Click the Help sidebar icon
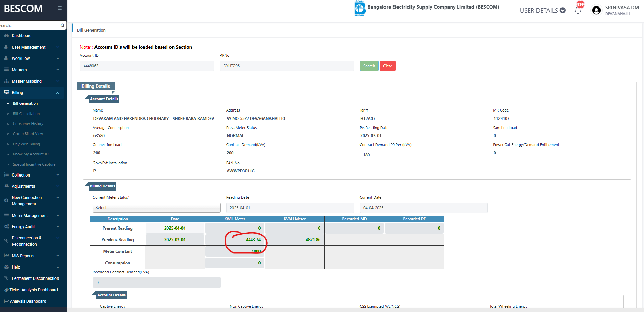Viewport: 644px width, 312px height. pos(7,267)
